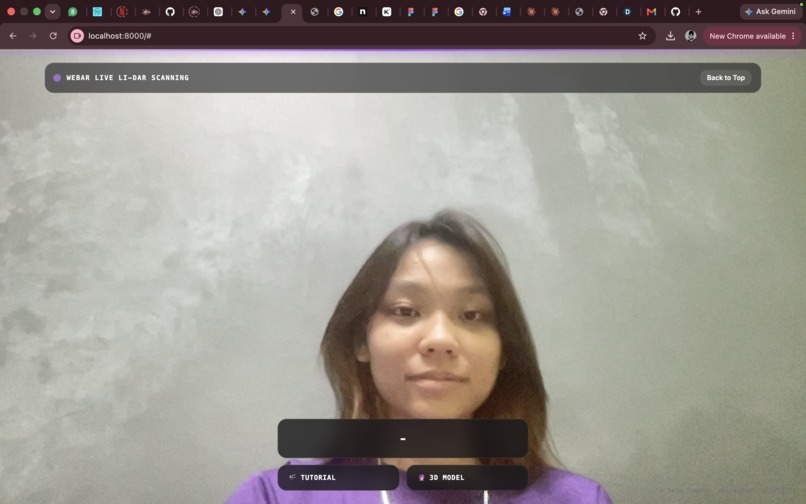
Task: Open the tab with blue D favicon
Action: point(627,12)
